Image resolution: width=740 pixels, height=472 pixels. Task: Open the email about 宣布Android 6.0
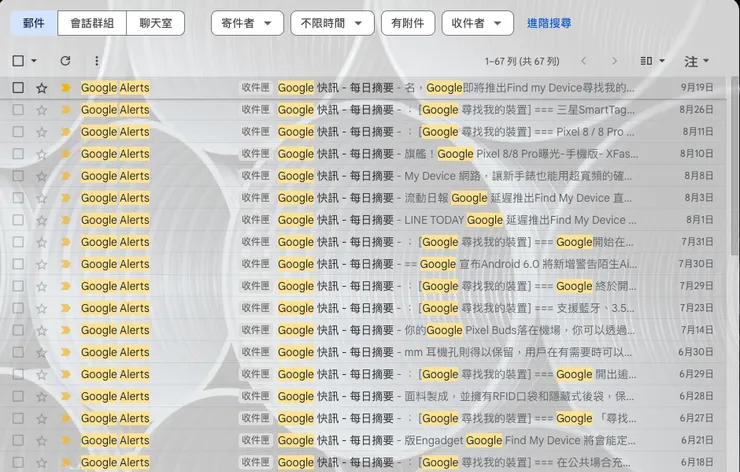[x=363, y=264]
